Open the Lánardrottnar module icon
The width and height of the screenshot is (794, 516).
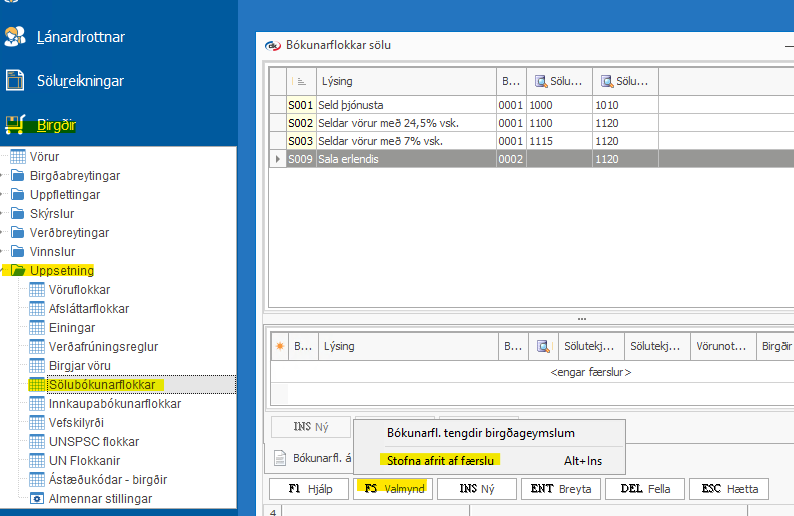coord(15,37)
